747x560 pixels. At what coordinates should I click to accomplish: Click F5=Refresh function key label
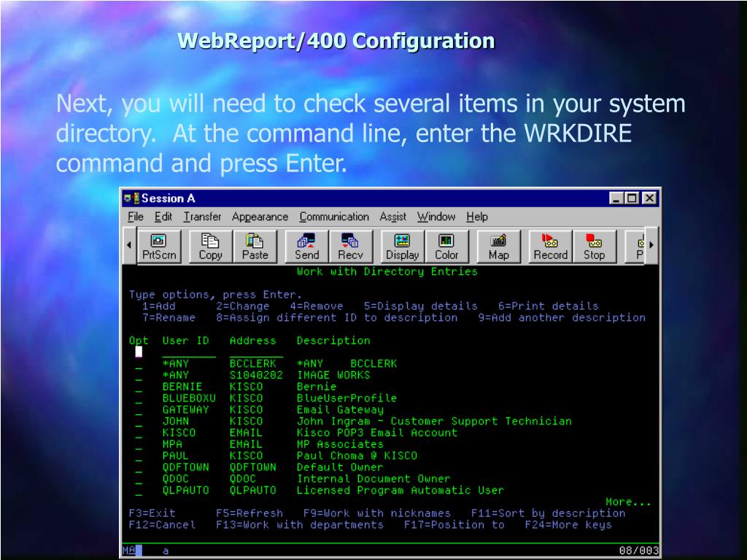249,513
